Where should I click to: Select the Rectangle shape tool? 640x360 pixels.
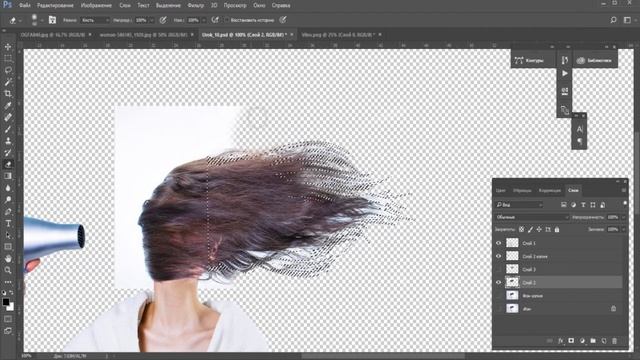coord(8,247)
